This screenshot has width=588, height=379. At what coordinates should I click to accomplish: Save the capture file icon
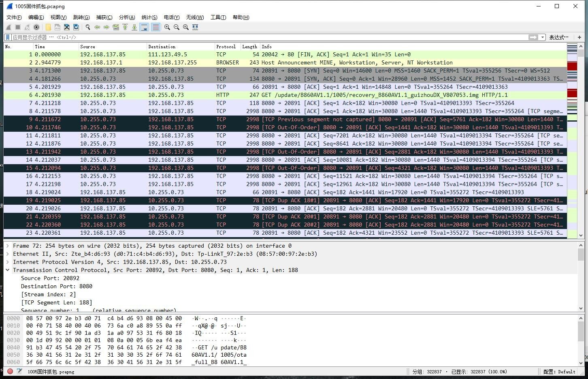pyautogui.click(x=58, y=27)
